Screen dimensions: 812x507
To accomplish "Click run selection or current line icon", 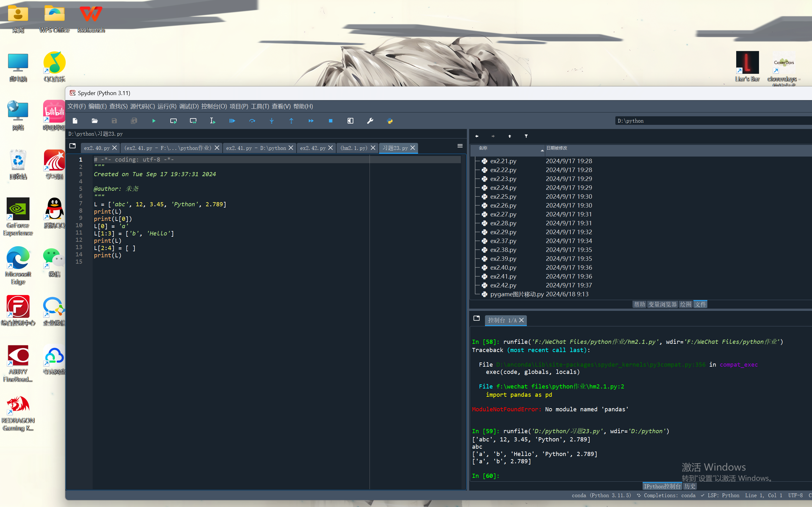I will (x=213, y=121).
